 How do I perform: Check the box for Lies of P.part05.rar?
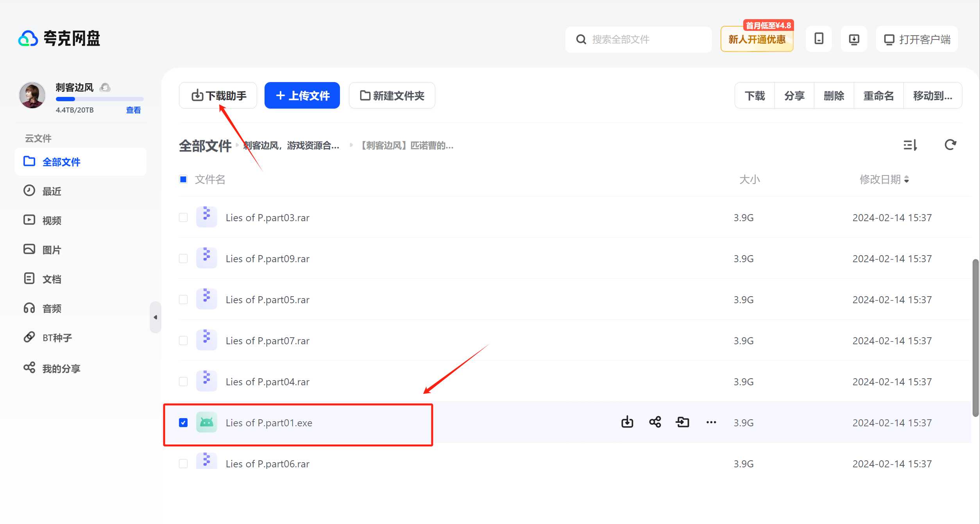(x=183, y=299)
